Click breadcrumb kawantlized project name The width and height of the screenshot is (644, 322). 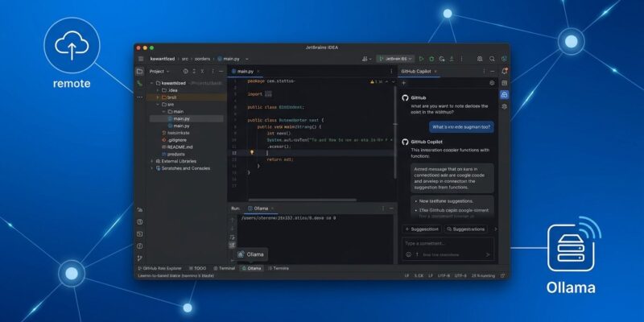(163, 59)
